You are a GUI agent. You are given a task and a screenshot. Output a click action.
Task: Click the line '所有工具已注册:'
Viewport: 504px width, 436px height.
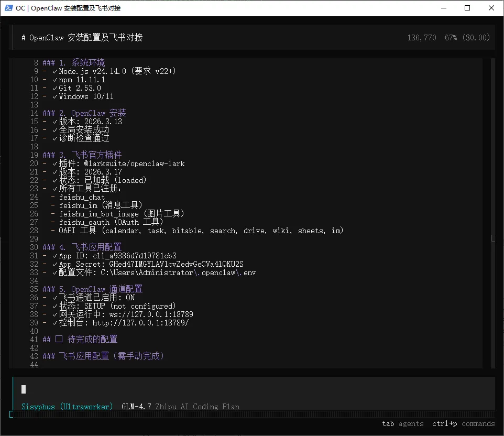coord(90,189)
